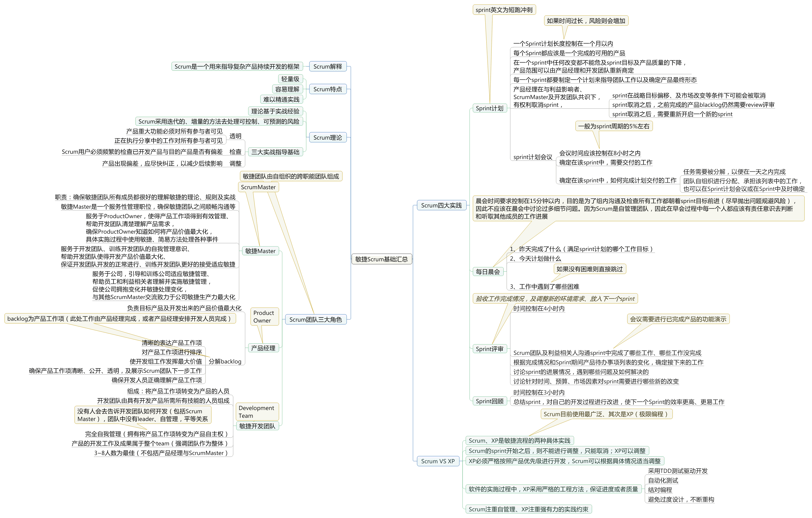Click text 2、今天计划做什么

click(x=535, y=259)
